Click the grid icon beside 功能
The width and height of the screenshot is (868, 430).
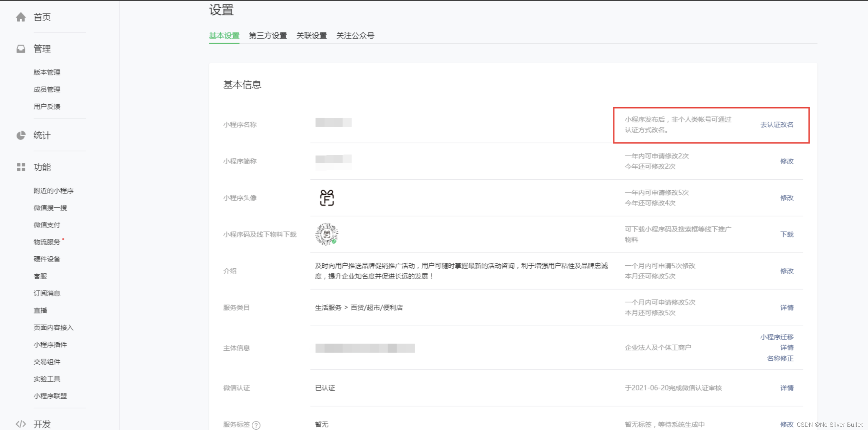coord(21,167)
